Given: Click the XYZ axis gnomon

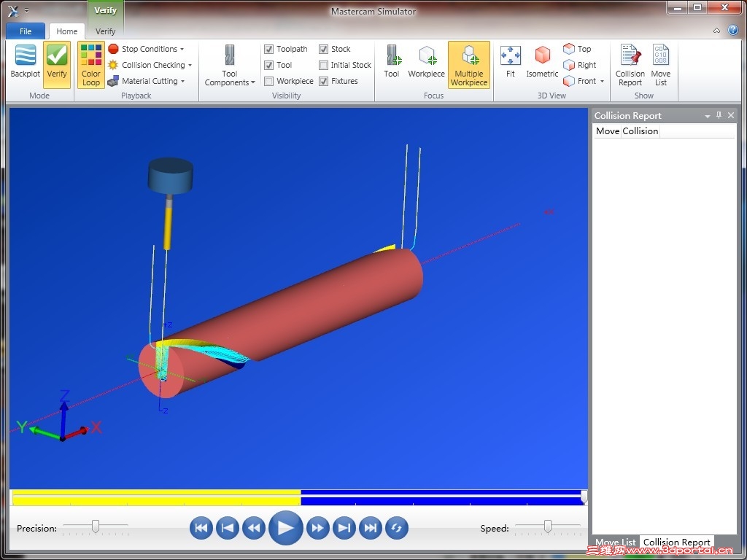Looking at the screenshot, I should pos(61,418).
